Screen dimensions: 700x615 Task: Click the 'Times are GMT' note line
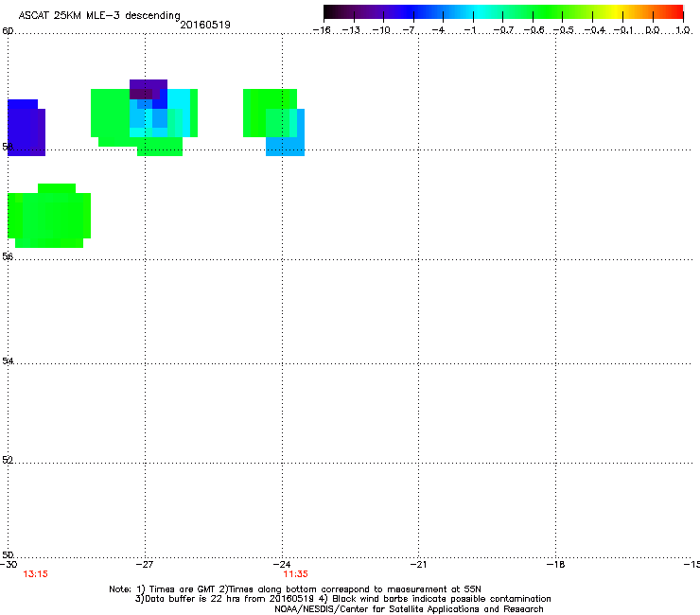point(295,589)
